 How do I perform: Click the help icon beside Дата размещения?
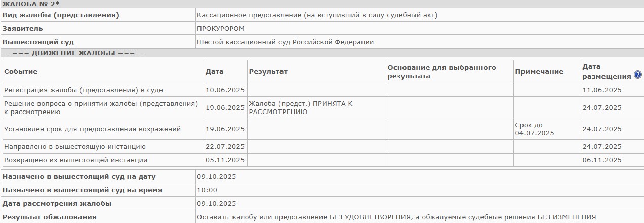coord(637,76)
